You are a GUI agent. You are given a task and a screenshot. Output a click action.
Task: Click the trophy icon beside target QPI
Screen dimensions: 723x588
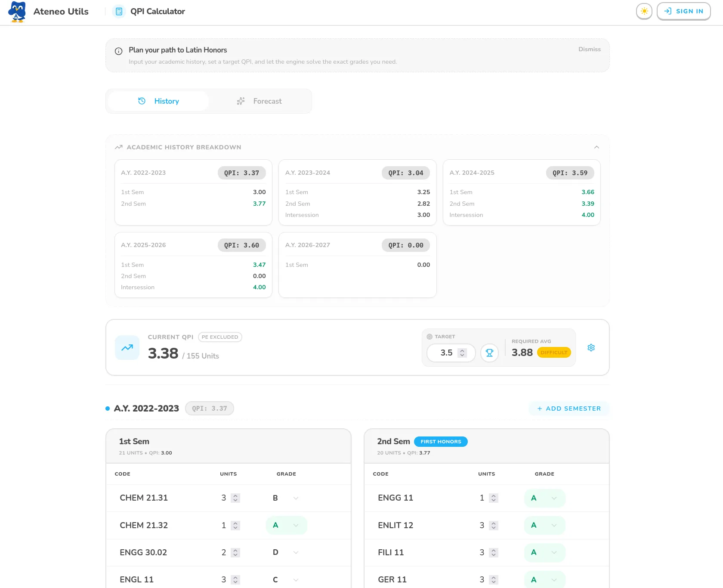click(x=489, y=353)
